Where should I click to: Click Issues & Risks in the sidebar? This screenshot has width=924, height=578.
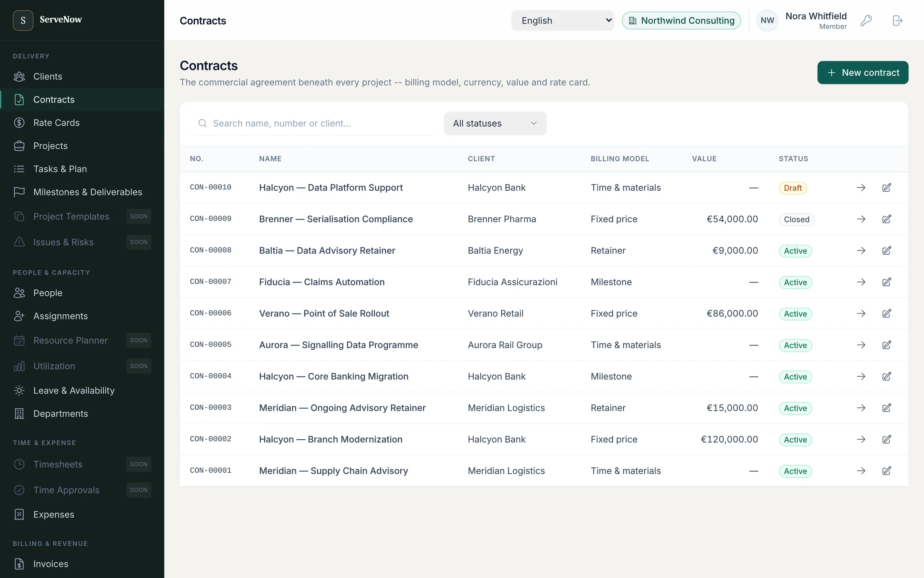(82, 242)
